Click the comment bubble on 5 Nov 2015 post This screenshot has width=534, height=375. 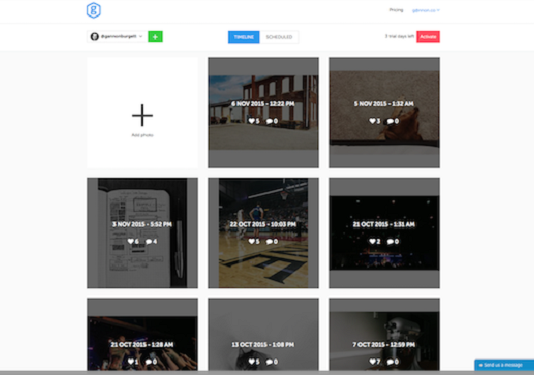[390, 121]
